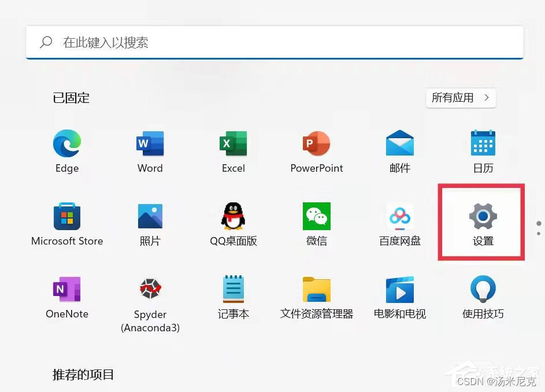Open 设置 gear icon
This screenshot has width=545, height=392.
pos(483,216)
